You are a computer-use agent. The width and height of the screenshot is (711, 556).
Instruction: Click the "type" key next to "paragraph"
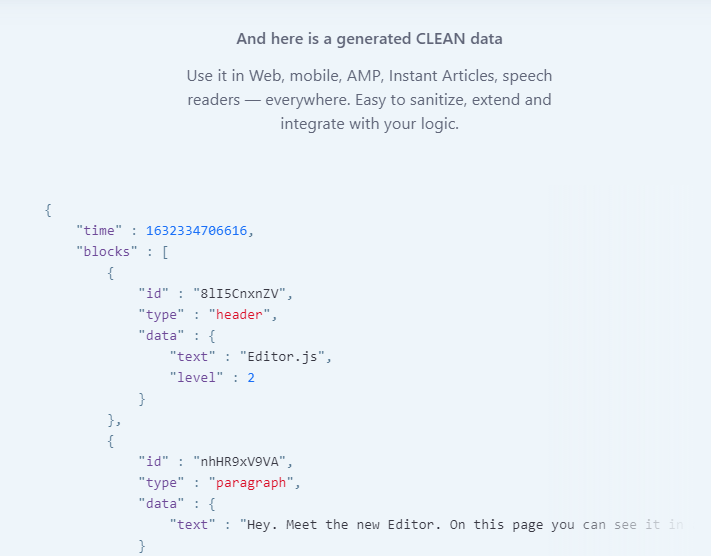[x=161, y=483]
